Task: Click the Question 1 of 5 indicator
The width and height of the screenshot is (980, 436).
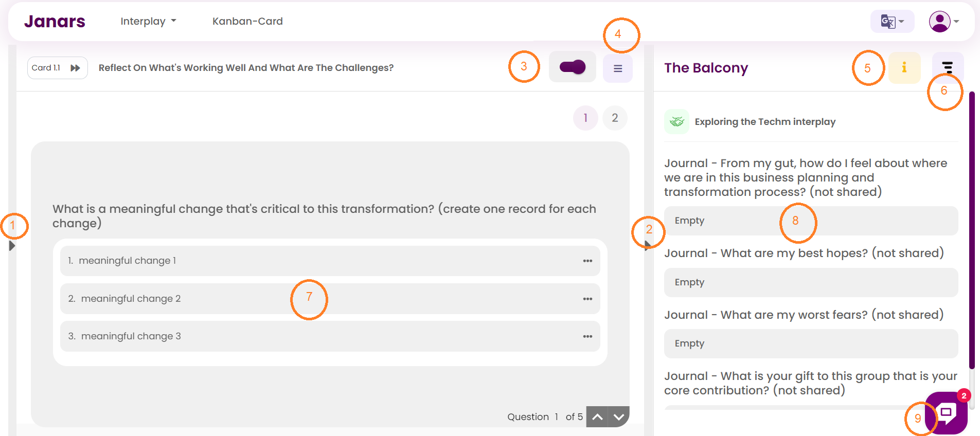Action: [x=545, y=417]
